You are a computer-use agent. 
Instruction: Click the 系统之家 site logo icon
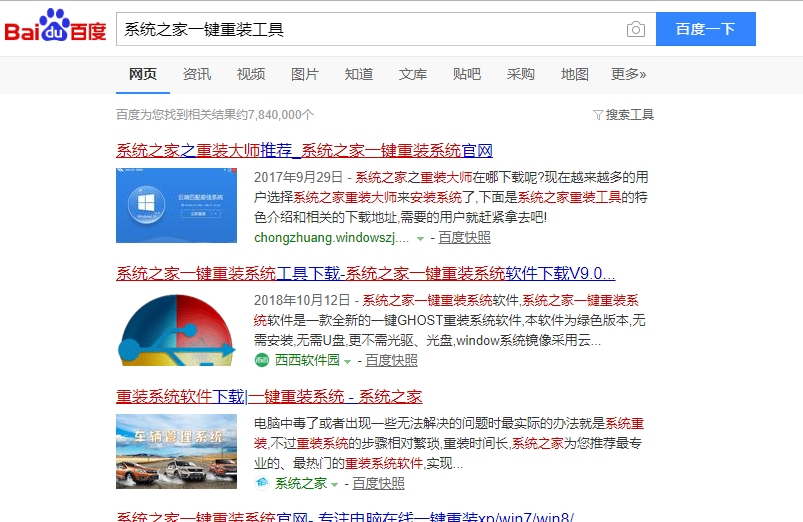click(262, 483)
